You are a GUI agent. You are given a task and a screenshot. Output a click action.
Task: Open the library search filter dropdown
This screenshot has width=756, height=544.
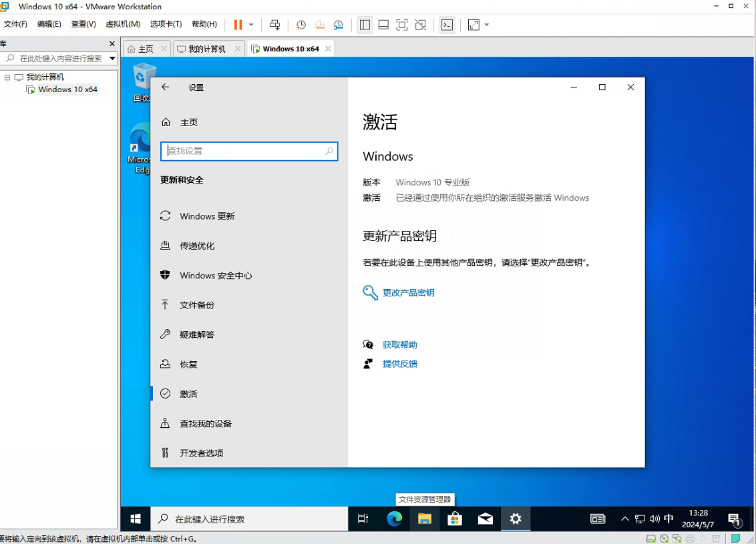point(112,58)
